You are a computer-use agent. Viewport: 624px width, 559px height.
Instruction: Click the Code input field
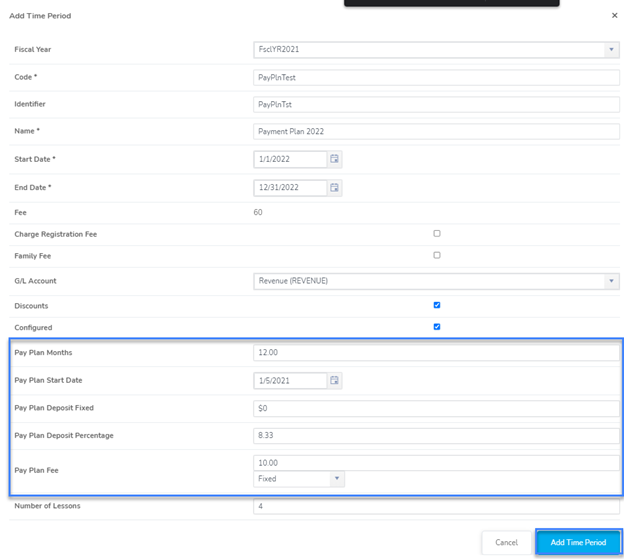pyautogui.click(x=436, y=78)
